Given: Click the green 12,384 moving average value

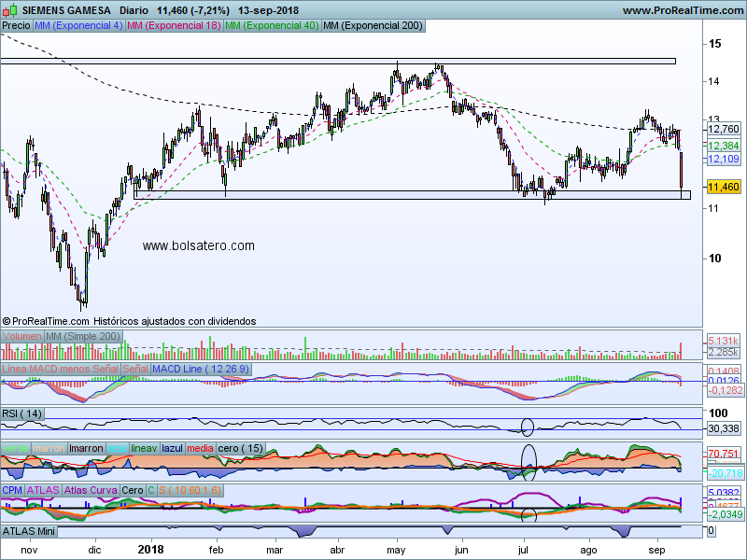Looking at the screenshot, I should click(724, 147).
